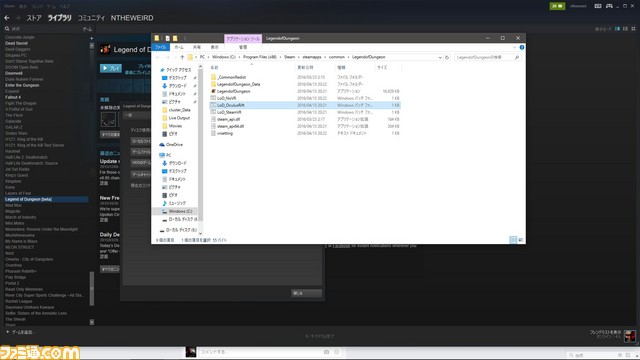Select Rocket League in Steam game list
The width and height of the screenshot is (640, 360).
coord(19,301)
